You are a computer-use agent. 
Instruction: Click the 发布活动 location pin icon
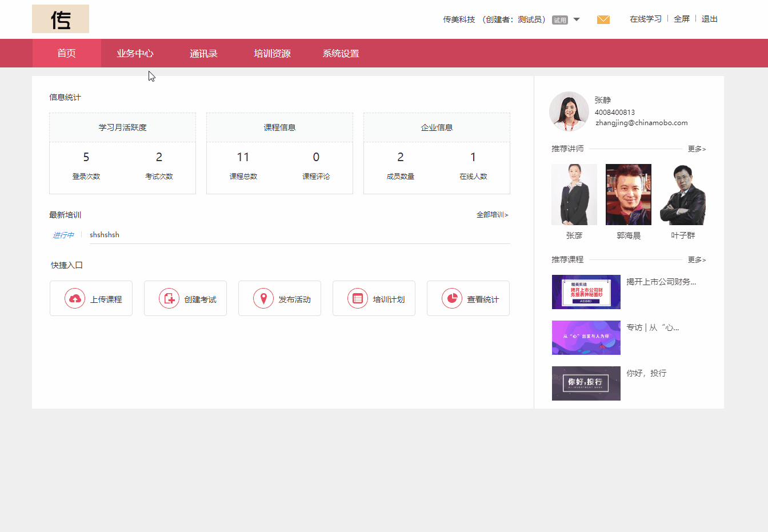point(263,298)
